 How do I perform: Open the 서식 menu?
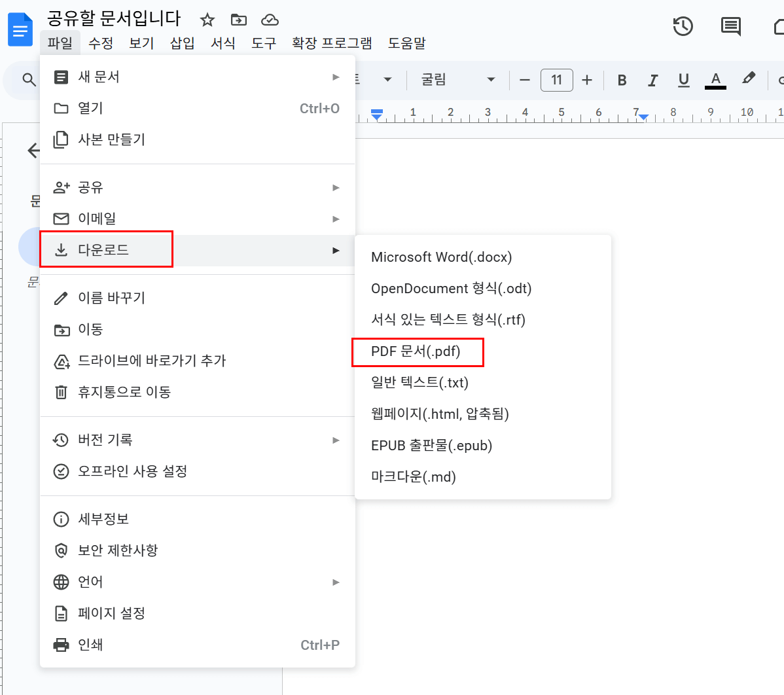[223, 43]
